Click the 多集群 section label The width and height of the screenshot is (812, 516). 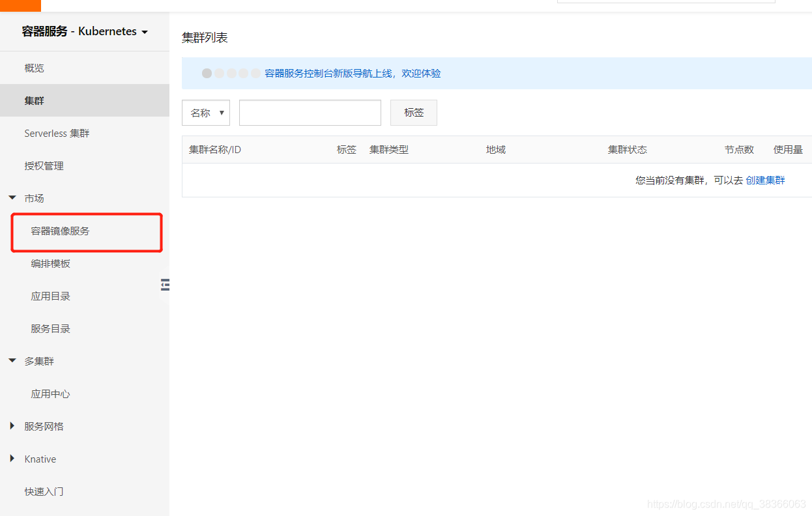39,361
